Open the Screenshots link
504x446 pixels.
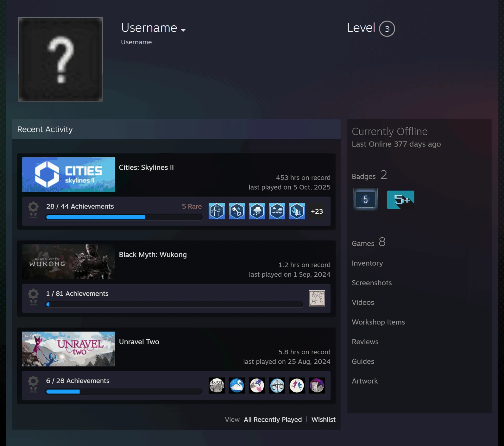pyautogui.click(x=372, y=283)
